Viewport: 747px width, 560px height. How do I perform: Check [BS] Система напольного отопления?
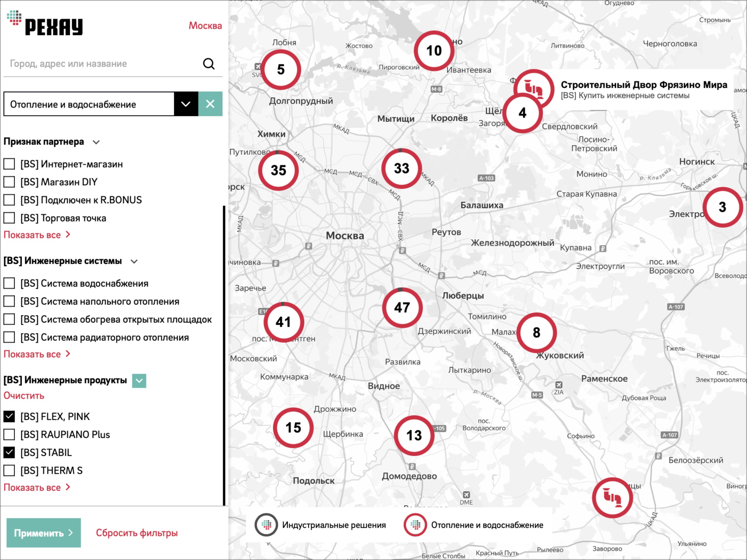tap(9, 301)
